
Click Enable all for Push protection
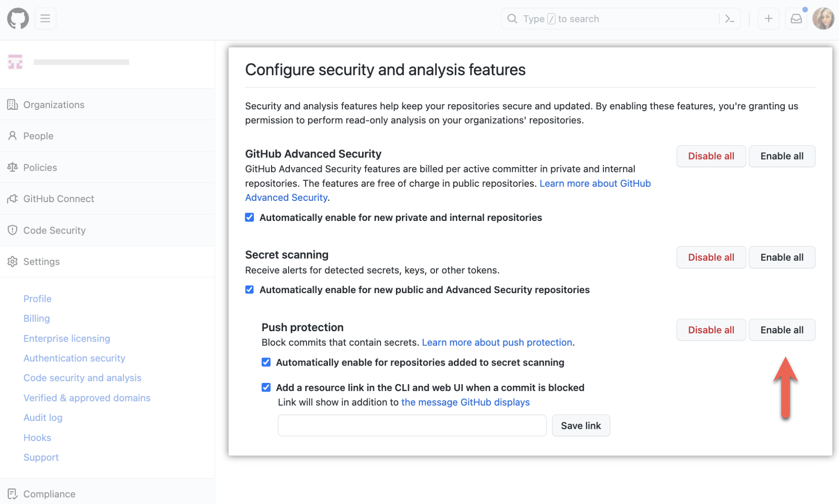(x=782, y=330)
